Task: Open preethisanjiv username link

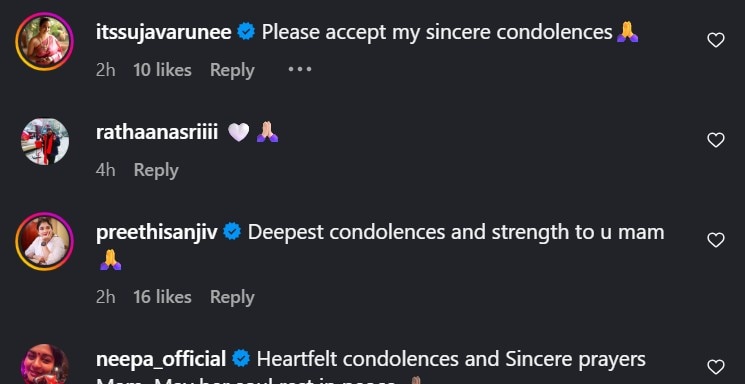Action: coord(157,232)
